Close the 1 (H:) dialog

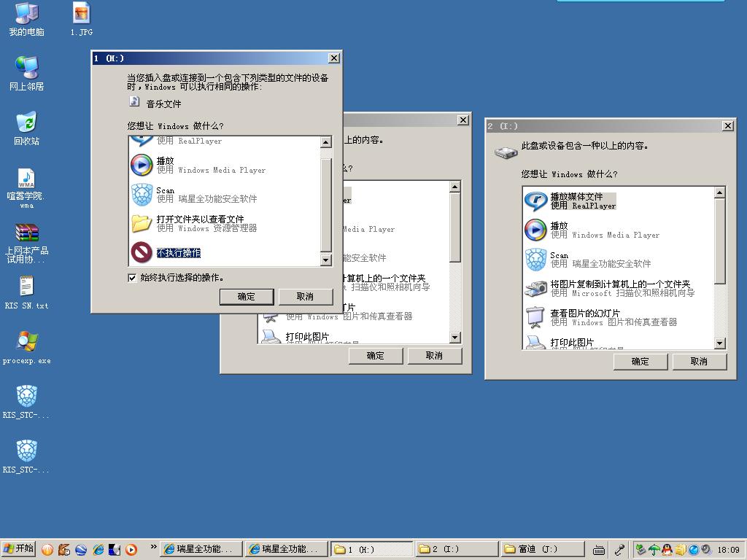(x=334, y=58)
